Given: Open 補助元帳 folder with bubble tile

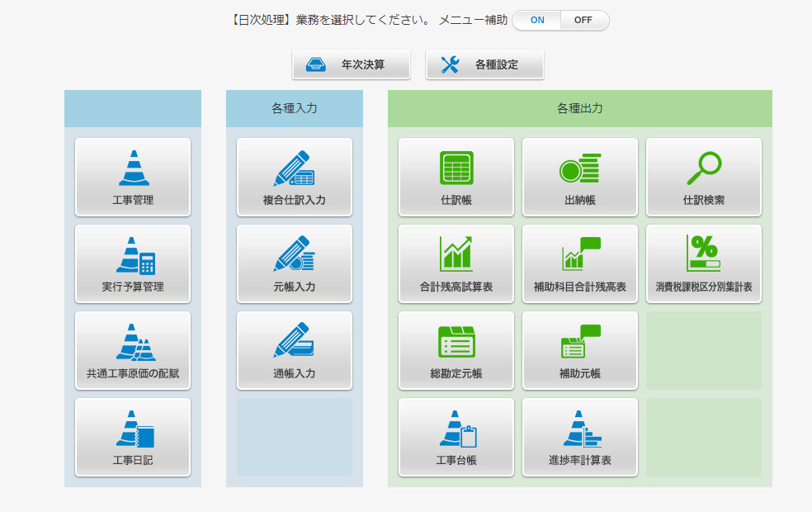Looking at the screenshot, I should pos(579,350).
